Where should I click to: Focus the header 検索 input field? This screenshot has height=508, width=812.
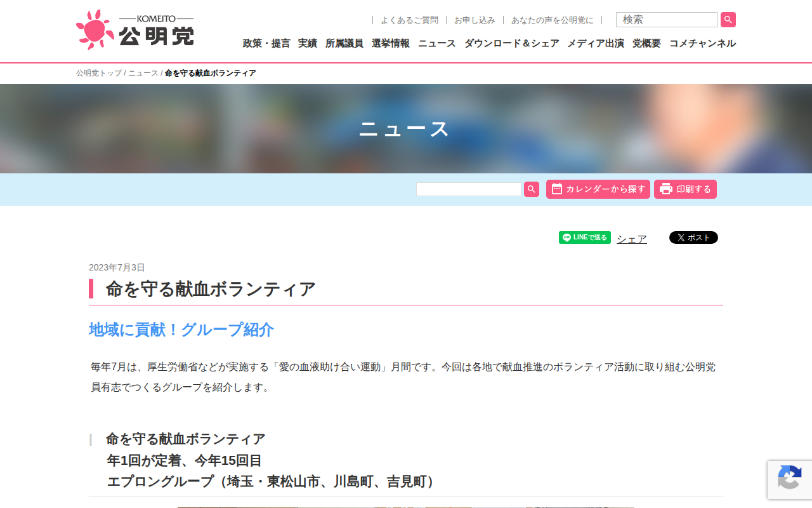(667, 20)
